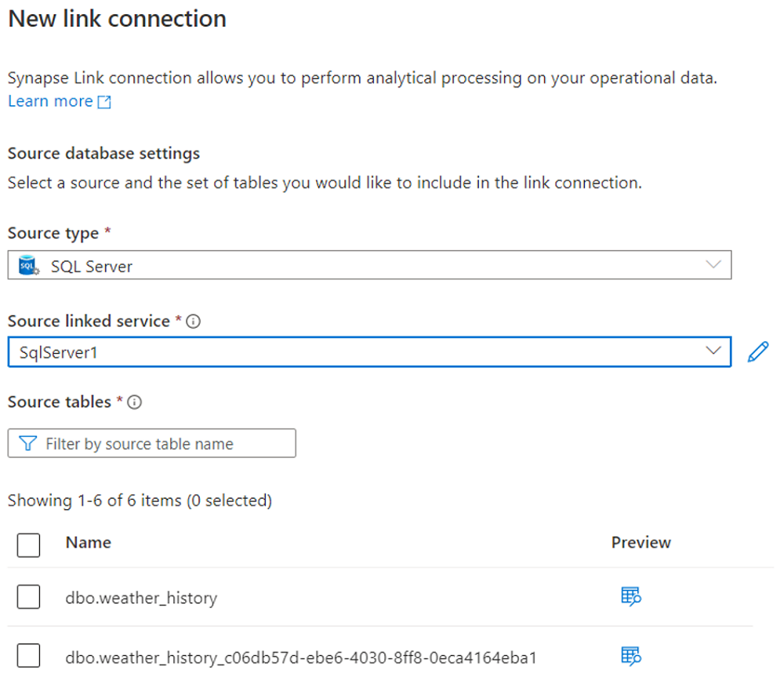Click the info icon beside Source linked service

192,321
